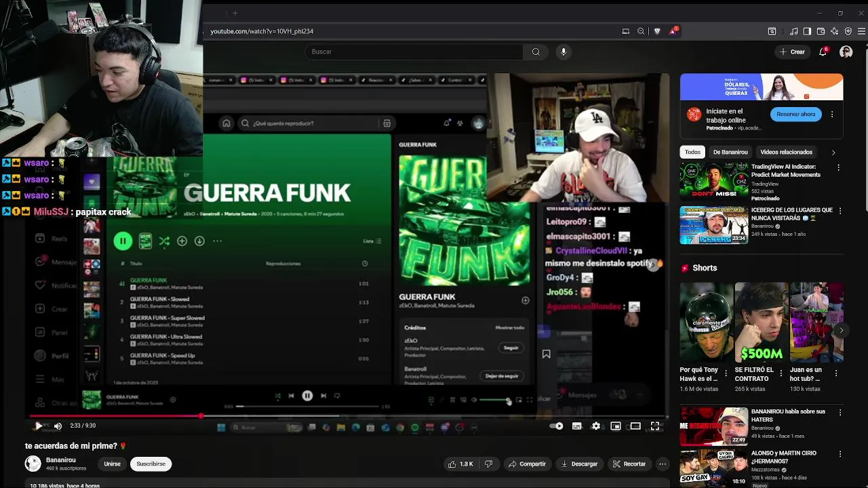
Task: Open the Bananirou channel name link
Action: (x=60, y=460)
